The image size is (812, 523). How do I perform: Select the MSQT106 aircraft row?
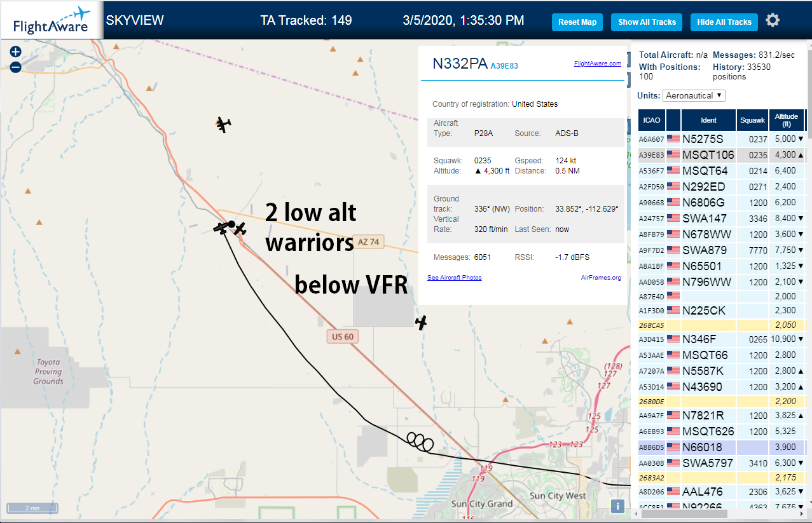722,154
